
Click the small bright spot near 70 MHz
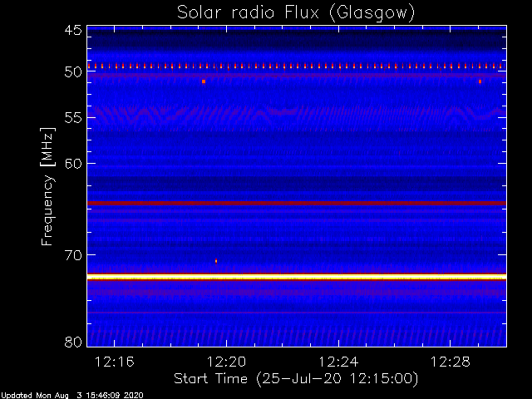tap(216, 261)
